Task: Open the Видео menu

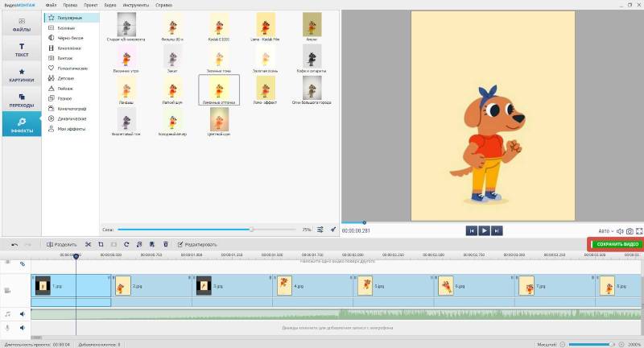Action: [110, 5]
